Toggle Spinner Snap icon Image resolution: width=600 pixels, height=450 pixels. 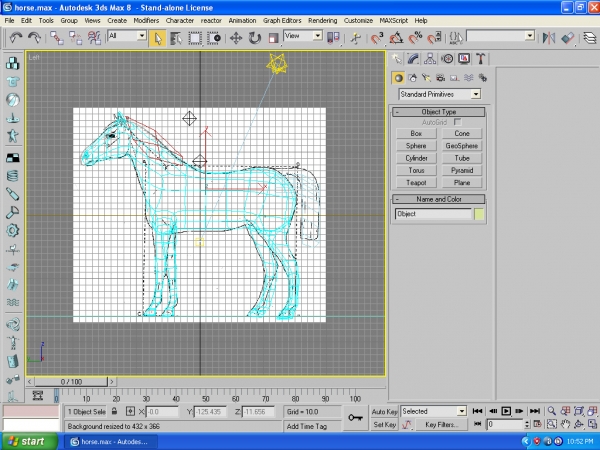tap(435, 38)
